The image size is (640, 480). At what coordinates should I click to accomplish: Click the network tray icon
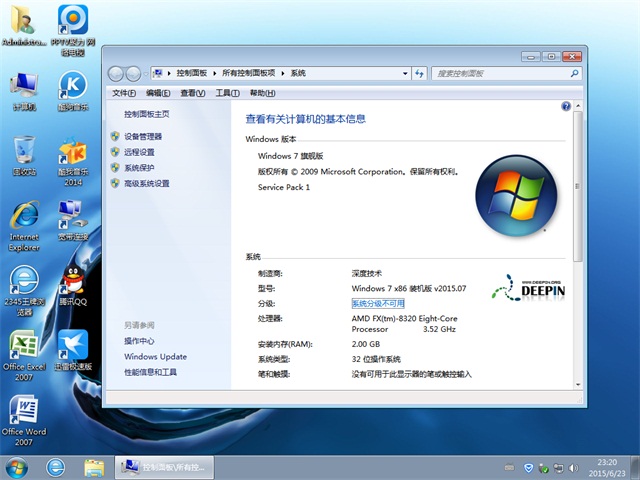tap(558, 468)
